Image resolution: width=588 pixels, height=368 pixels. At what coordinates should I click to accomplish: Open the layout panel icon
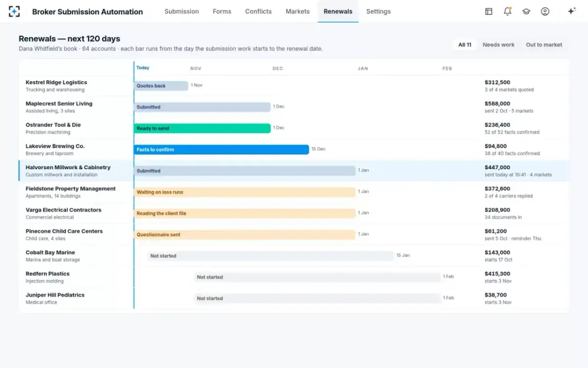(489, 11)
